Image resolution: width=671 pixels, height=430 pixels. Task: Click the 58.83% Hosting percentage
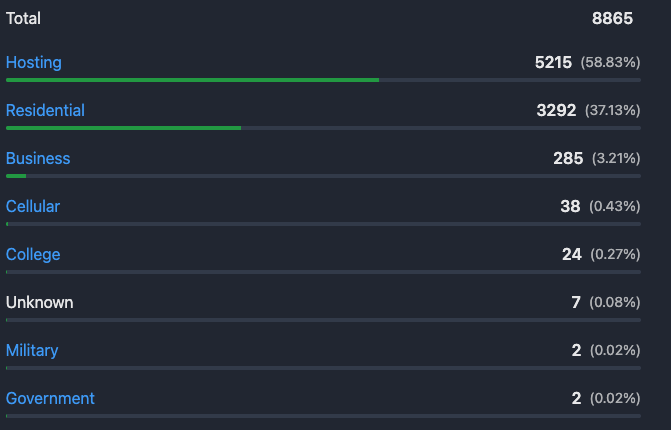coord(610,63)
